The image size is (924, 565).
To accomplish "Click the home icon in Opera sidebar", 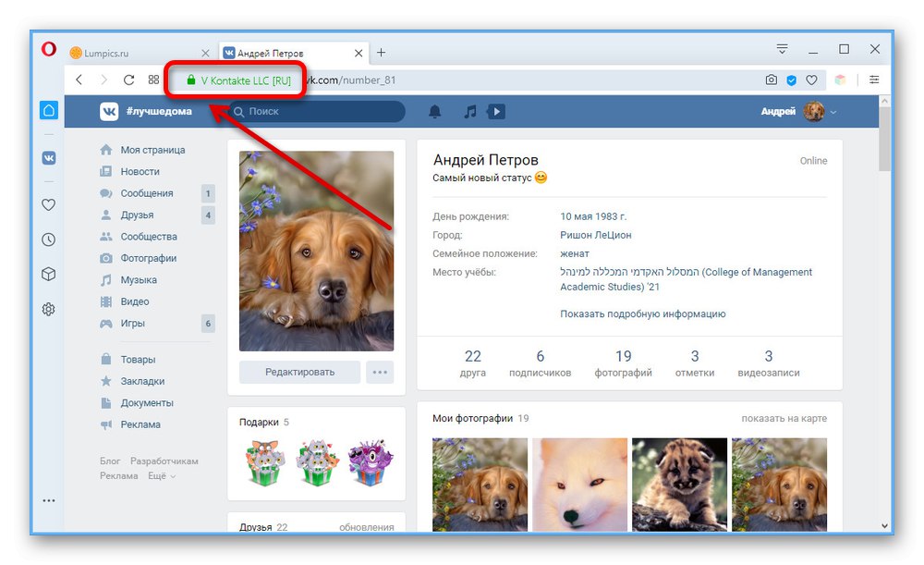I will (49, 110).
